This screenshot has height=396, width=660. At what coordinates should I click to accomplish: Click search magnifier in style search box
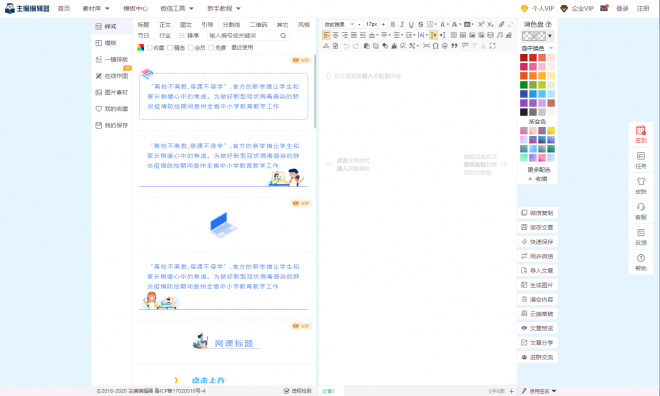(283, 36)
